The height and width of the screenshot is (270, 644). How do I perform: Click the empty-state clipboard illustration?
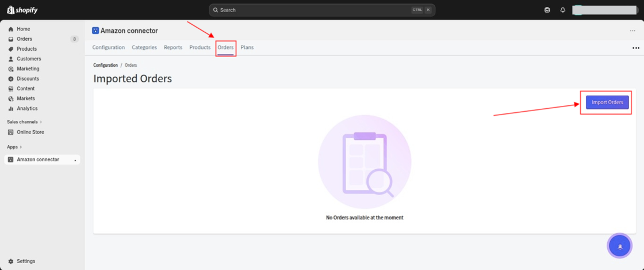point(365,162)
